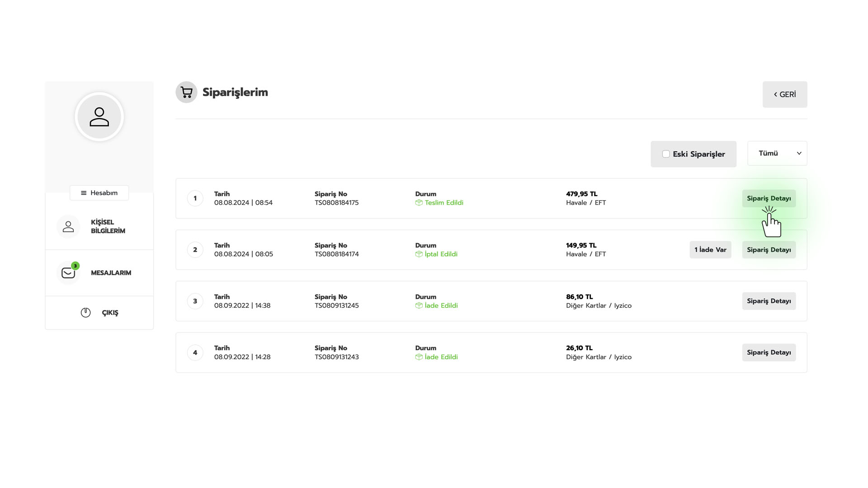Click the hamburger icon in Hesabım button
The height and width of the screenshot is (488, 868).
84,193
